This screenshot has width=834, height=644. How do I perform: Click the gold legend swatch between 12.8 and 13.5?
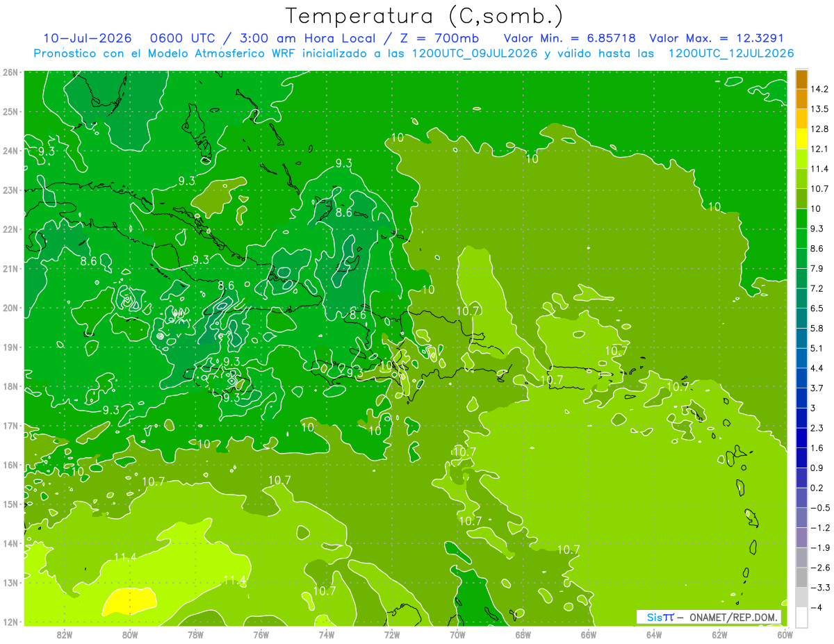coord(801,119)
